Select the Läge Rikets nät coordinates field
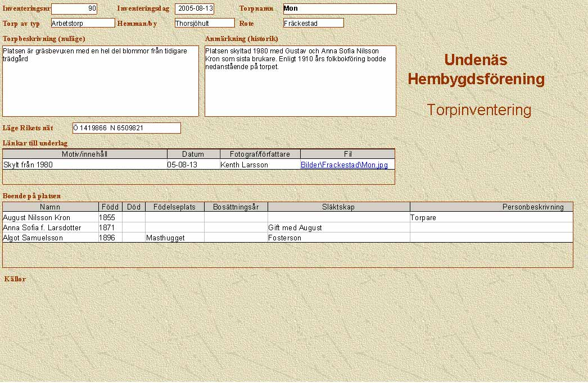The height and width of the screenshot is (383, 588). [x=126, y=128]
